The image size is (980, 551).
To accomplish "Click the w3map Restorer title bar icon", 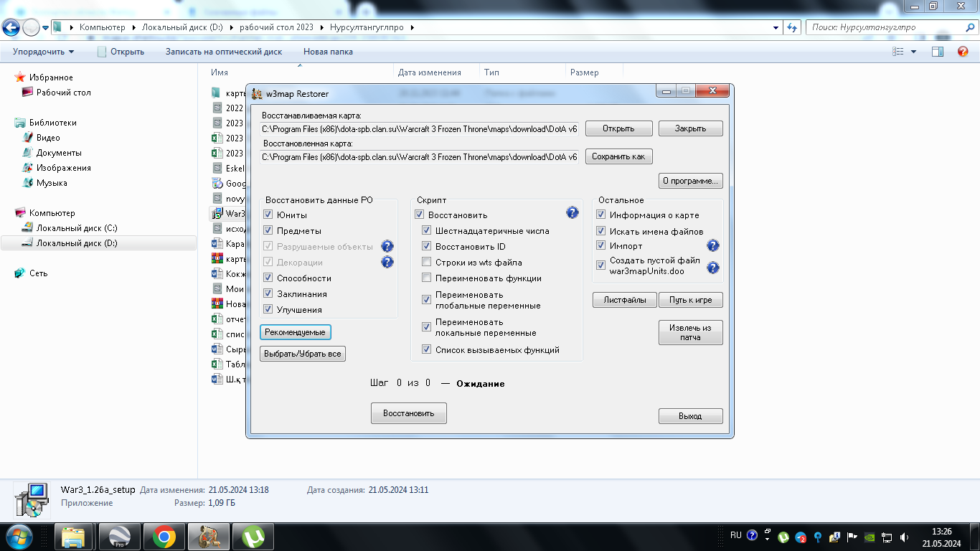I will 257,94.
